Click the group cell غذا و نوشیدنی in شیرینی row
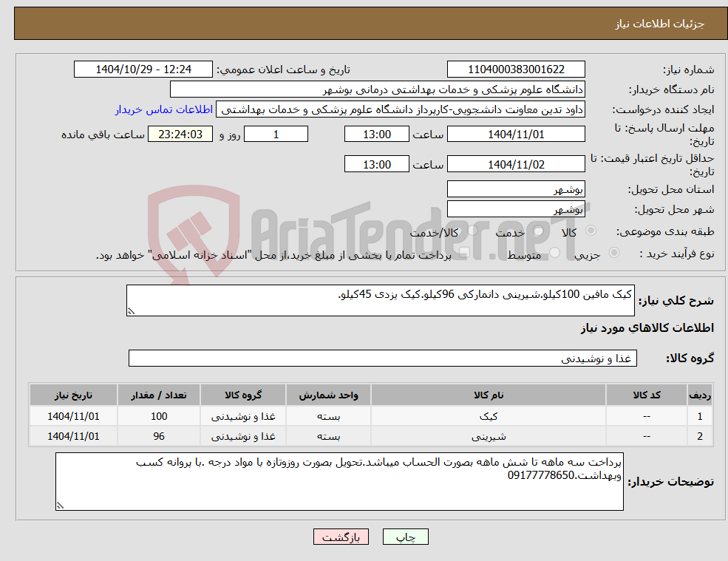The height and width of the screenshot is (561, 728). tap(243, 436)
